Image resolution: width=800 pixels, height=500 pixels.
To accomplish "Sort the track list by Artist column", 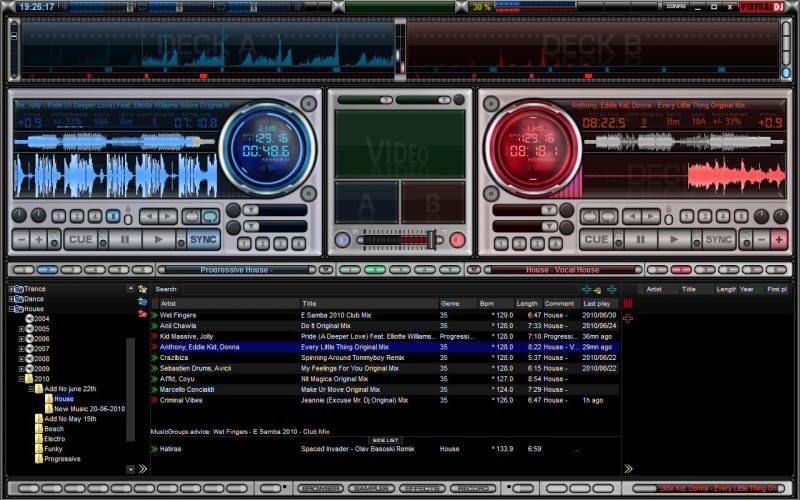I will pos(228,304).
